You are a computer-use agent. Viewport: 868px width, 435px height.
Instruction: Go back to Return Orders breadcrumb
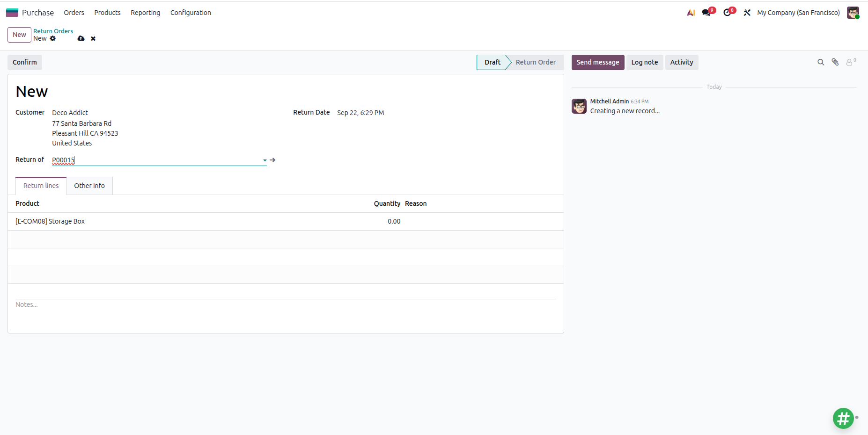[x=53, y=31]
